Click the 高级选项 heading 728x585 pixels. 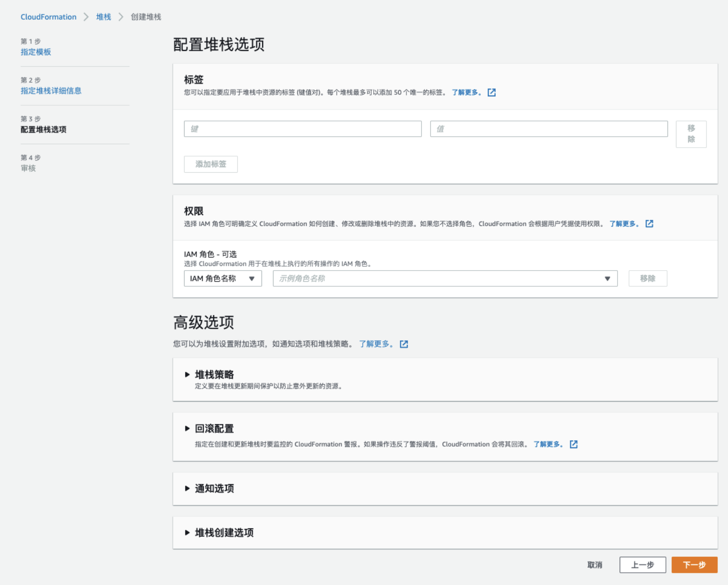(203, 323)
